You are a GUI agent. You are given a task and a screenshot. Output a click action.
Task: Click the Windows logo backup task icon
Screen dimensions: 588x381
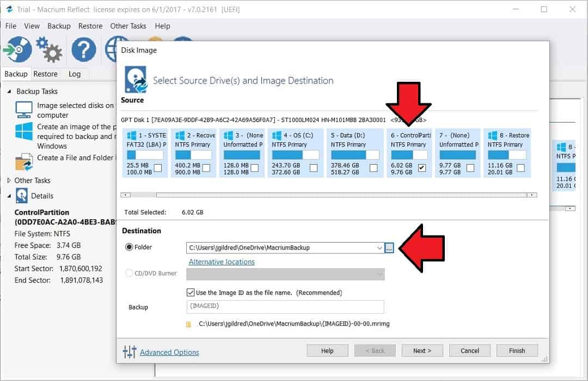pyautogui.click(x=24, y=131)
